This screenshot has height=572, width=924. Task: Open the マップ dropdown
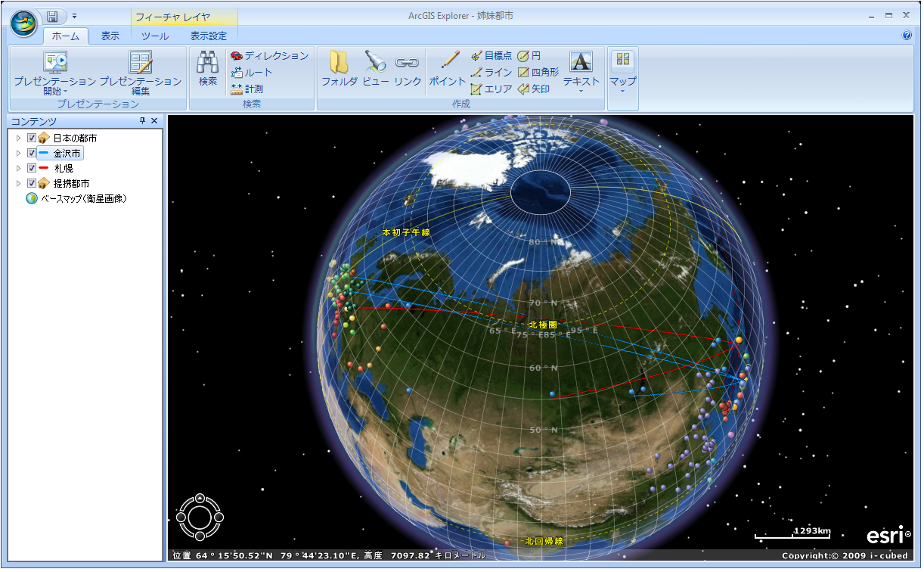[x=623, y=73]
